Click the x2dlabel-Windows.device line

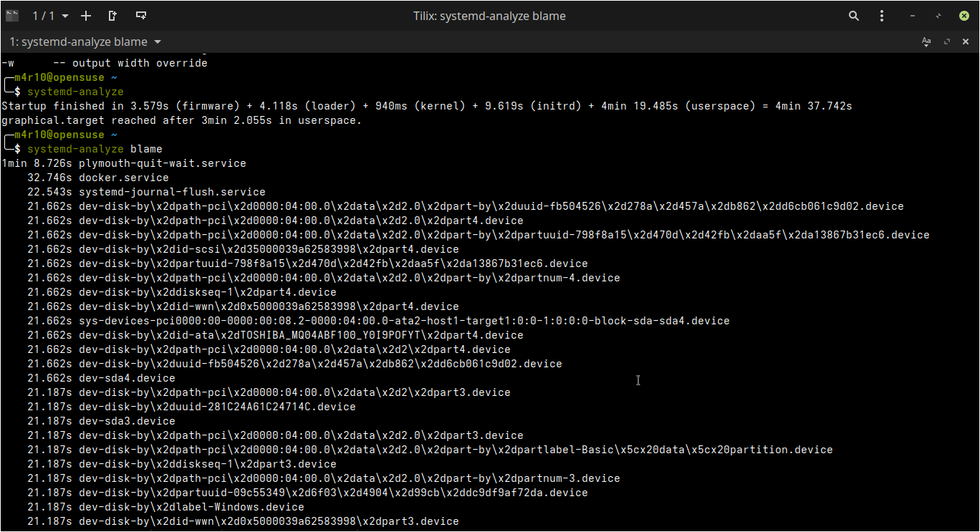[165, 507]
